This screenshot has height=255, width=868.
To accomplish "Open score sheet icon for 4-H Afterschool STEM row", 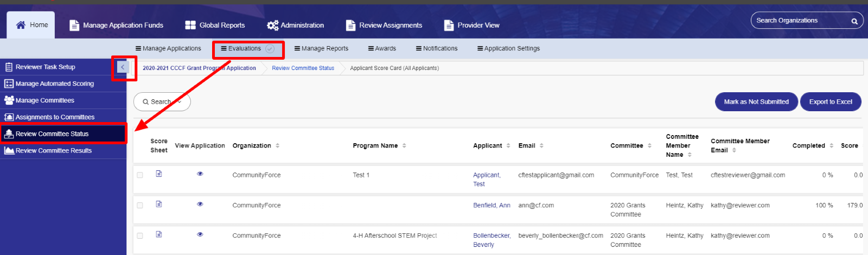I will [159, 234].
